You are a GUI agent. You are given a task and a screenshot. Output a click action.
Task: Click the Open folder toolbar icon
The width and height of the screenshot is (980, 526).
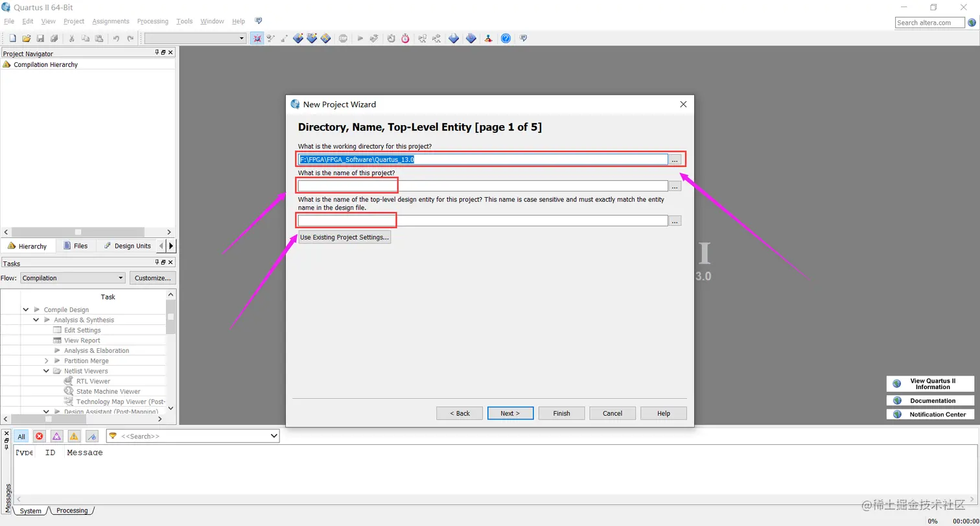pos(27,38)
